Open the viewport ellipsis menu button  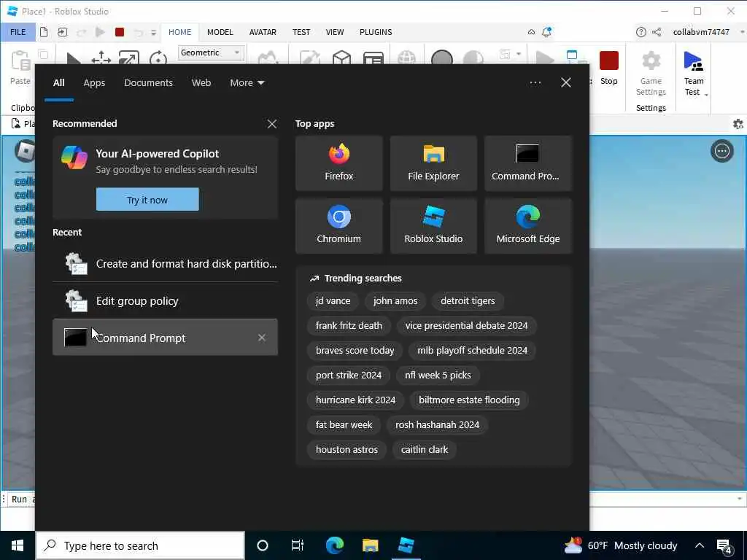(x=721, y=152)
